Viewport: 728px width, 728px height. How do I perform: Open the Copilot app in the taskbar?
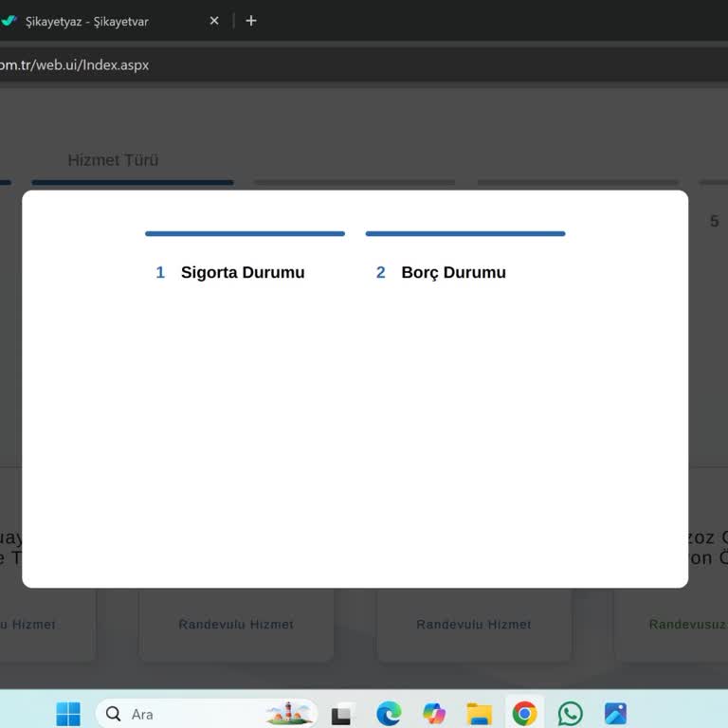pyautogui.click(x=434, y=714)
